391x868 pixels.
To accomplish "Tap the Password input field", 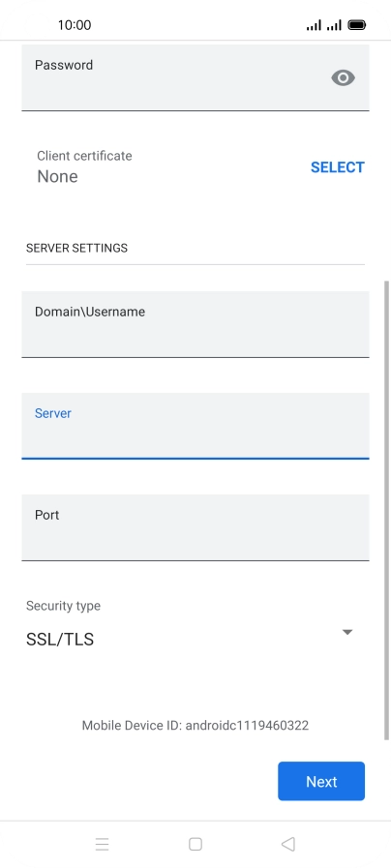I will (x=195, y=77).
